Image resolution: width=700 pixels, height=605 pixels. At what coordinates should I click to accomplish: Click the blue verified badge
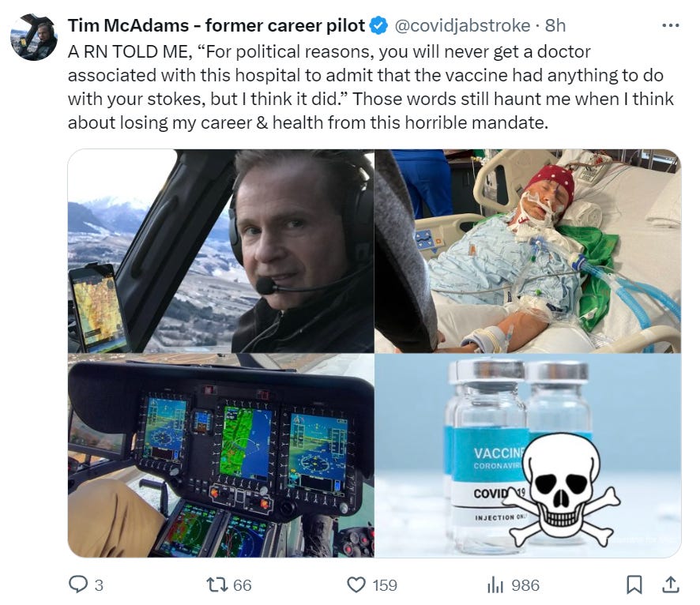click(x=379, y=25)
